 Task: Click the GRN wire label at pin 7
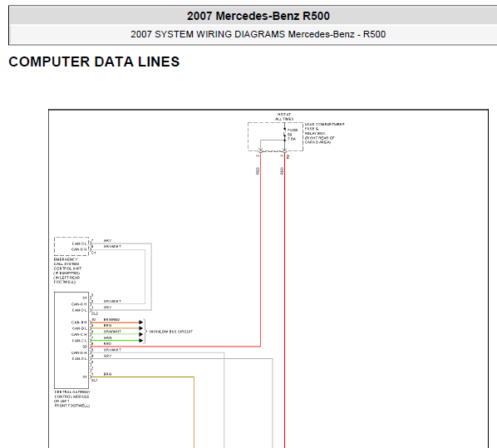(x=107, y=337)
